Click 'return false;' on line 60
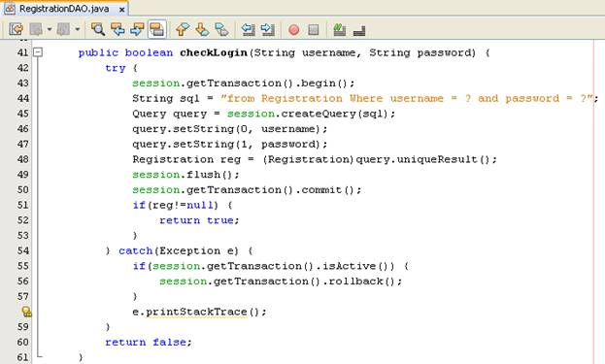Image resolution: width=605 pixels, height=364 pixels. tap(149, 342)
